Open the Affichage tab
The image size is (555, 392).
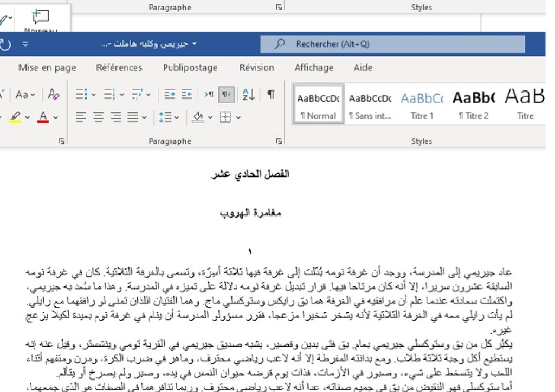(314, 68)
